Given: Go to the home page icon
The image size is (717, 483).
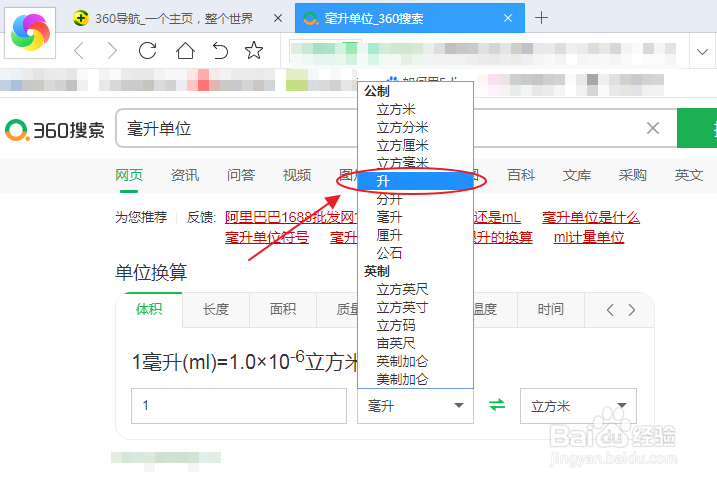Looking at the screenshot, I should (x=185, y=50).
